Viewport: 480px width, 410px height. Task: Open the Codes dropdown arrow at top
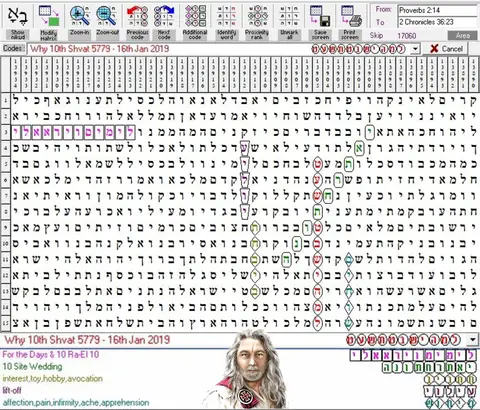point(415,49)
